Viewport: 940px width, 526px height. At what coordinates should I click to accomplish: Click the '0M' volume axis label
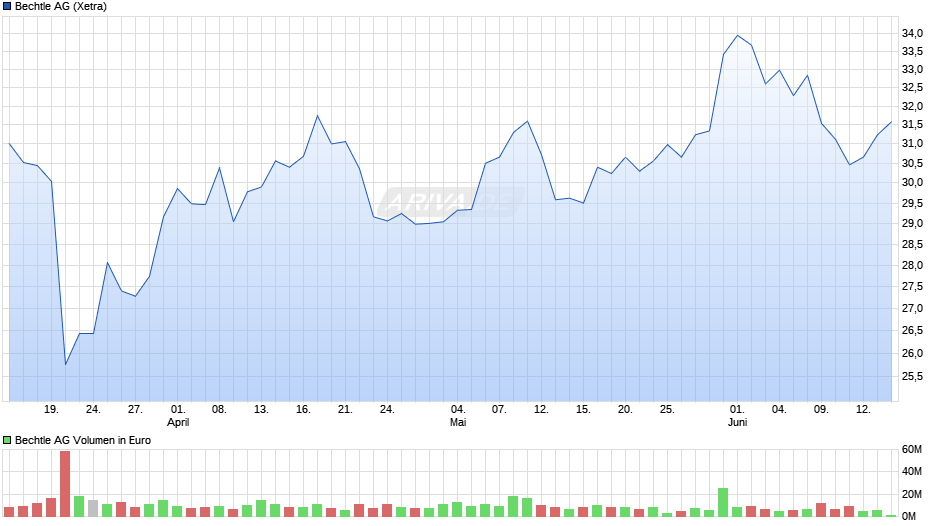(909, 516)
